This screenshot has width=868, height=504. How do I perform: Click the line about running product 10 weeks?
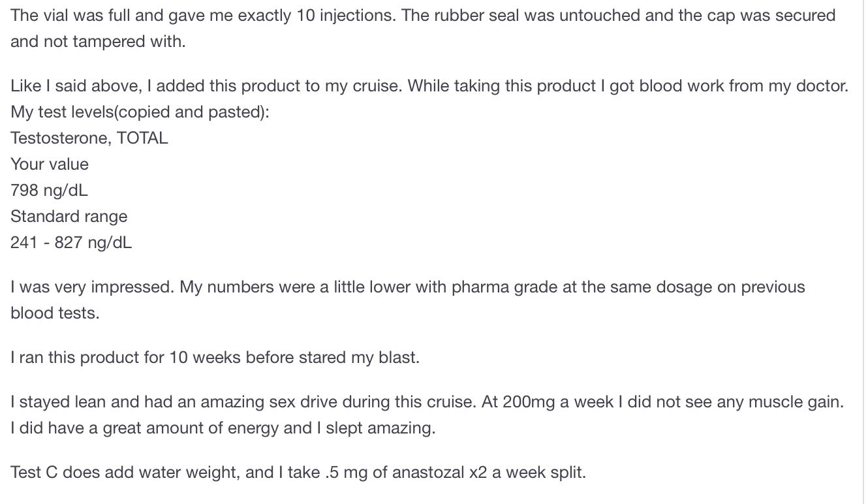[x=215, y=358]
